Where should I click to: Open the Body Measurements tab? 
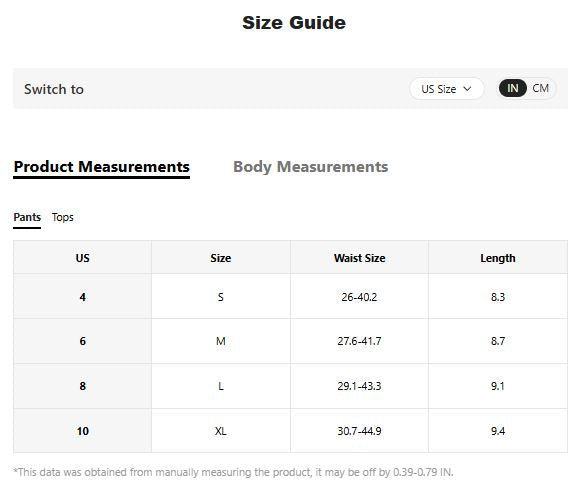(311, 167)
